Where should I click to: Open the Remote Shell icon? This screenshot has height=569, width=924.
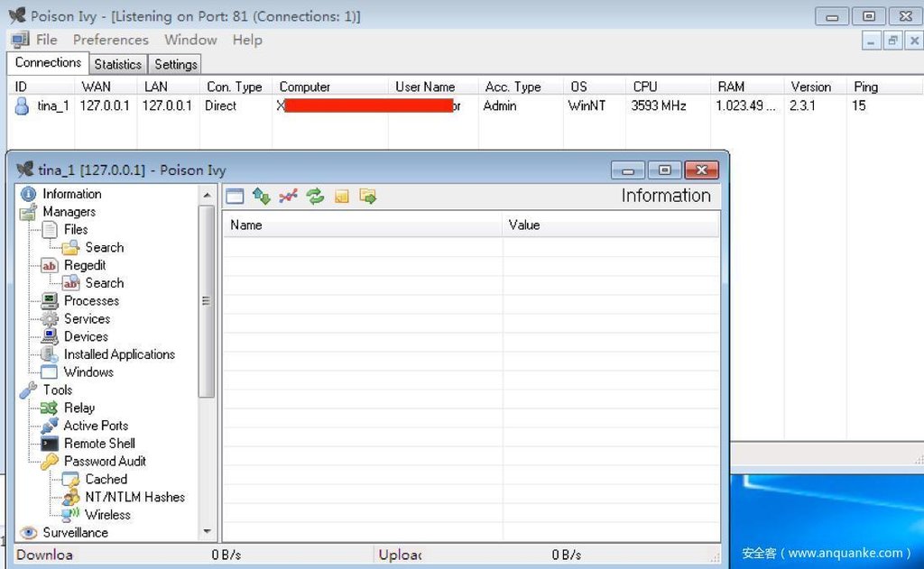pos(51,444)
